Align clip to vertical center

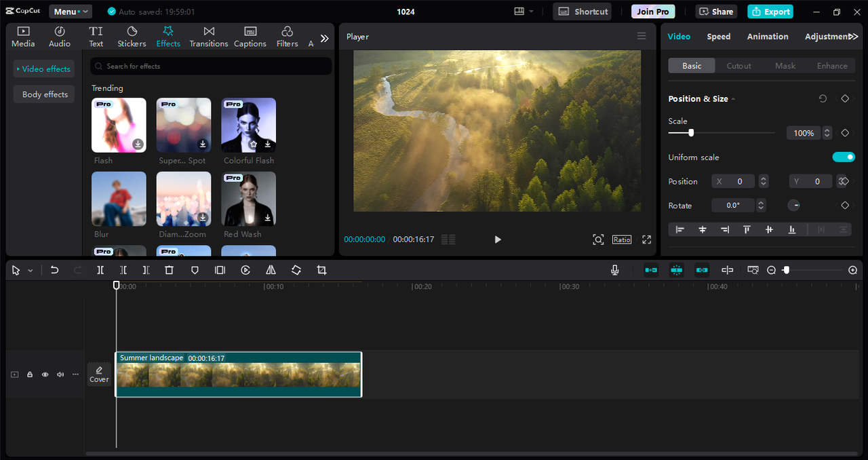click(x=769, y=230)
